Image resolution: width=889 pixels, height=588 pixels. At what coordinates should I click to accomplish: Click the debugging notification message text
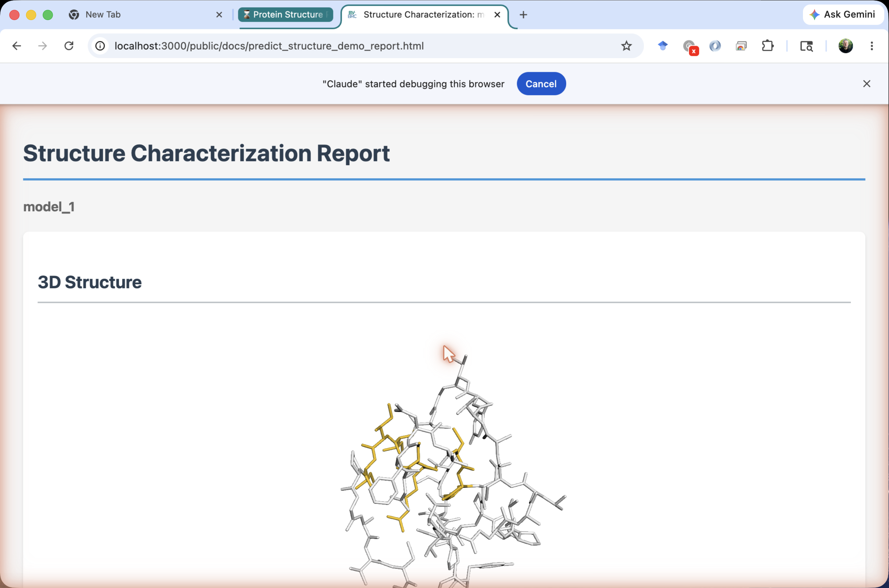click(x=413, y=83)
